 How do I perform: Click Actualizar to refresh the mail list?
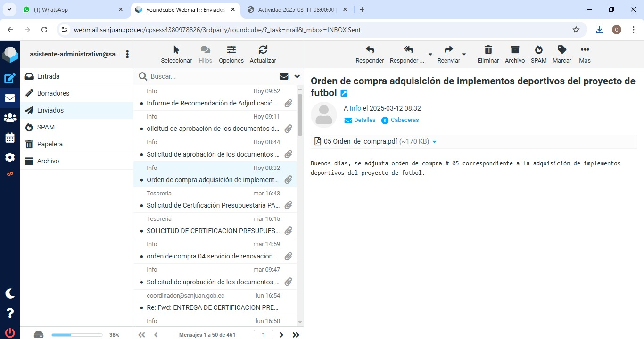[263, 54]
